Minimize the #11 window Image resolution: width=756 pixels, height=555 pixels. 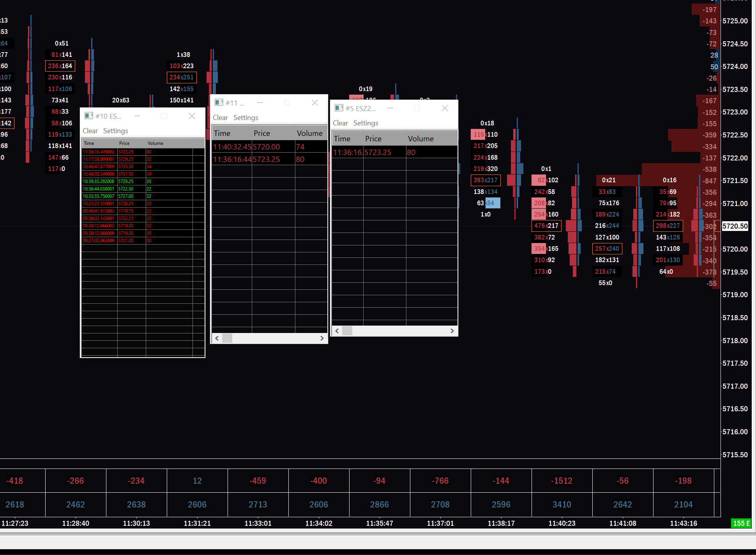[260, 103]
